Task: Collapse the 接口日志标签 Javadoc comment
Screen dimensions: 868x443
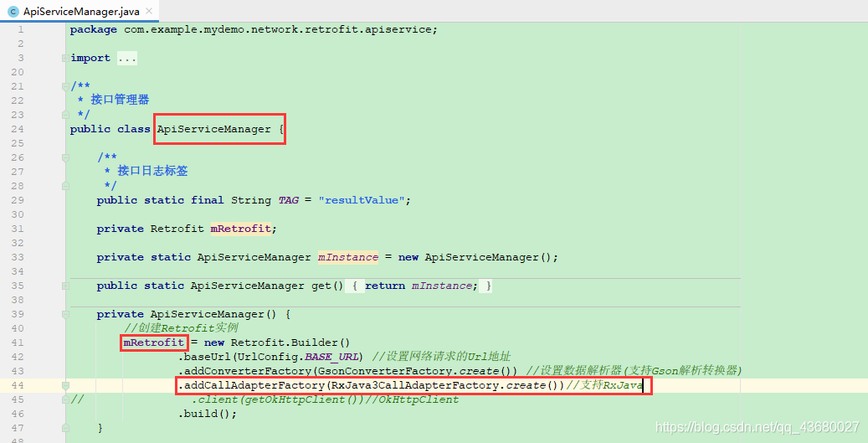Action: (x=65, y=157)
